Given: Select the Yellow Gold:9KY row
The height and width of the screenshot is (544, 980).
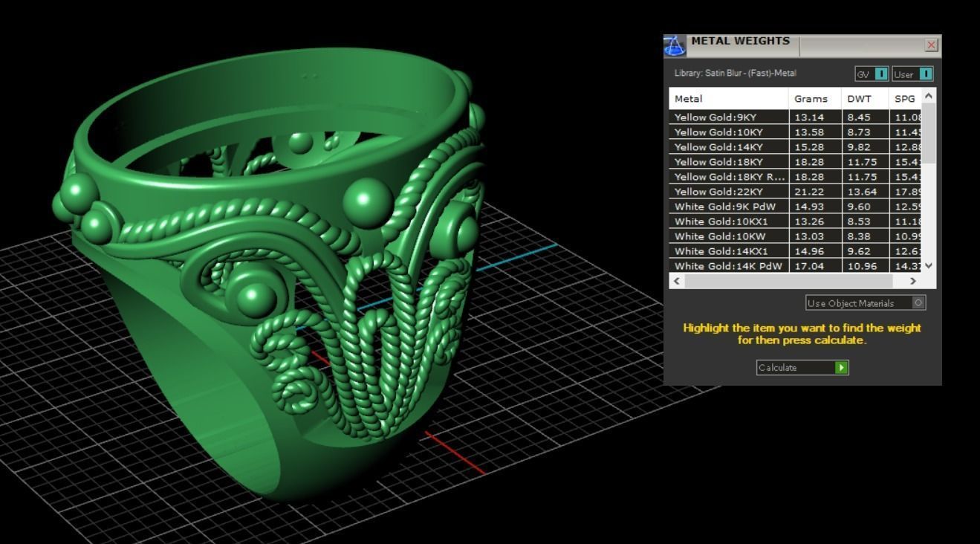Looking at the screenshot, I should [x=795, y=117].
